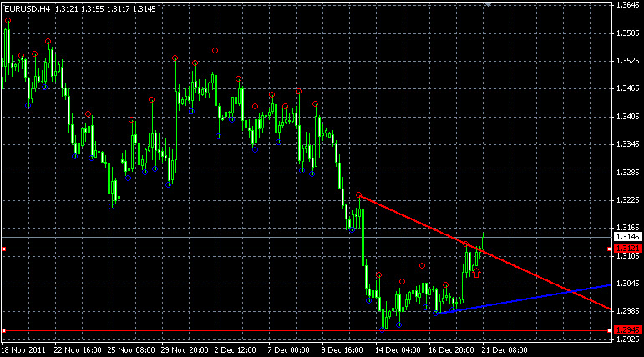Click the 29 Nov 20:00 time label
The height and width of the screenshot is (357, 644).
(185, 350)
